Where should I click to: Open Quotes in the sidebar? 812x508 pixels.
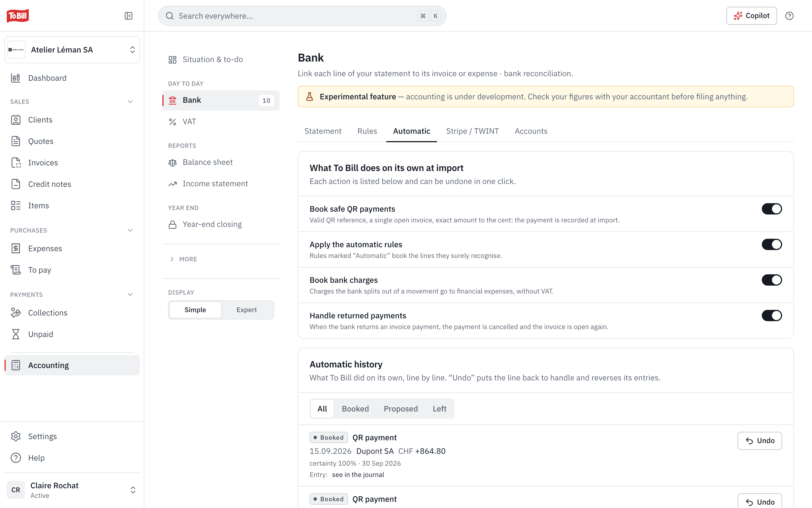(72, 141)
